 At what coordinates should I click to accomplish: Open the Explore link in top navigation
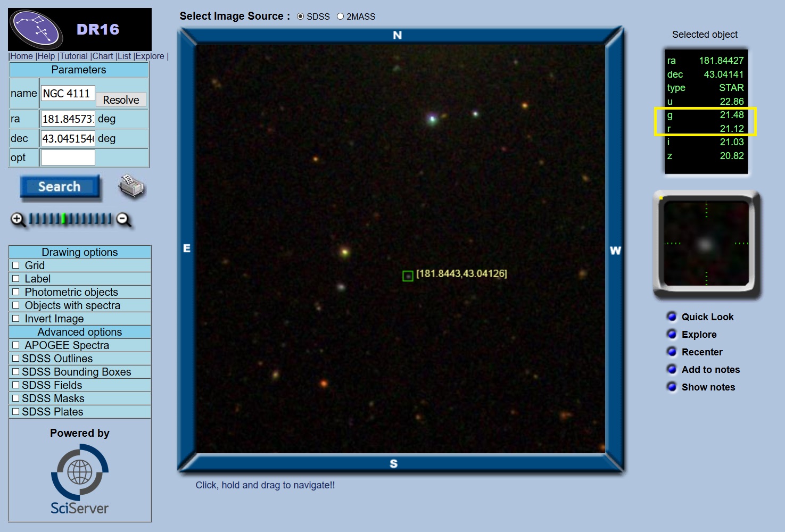(x=150, y=56)
